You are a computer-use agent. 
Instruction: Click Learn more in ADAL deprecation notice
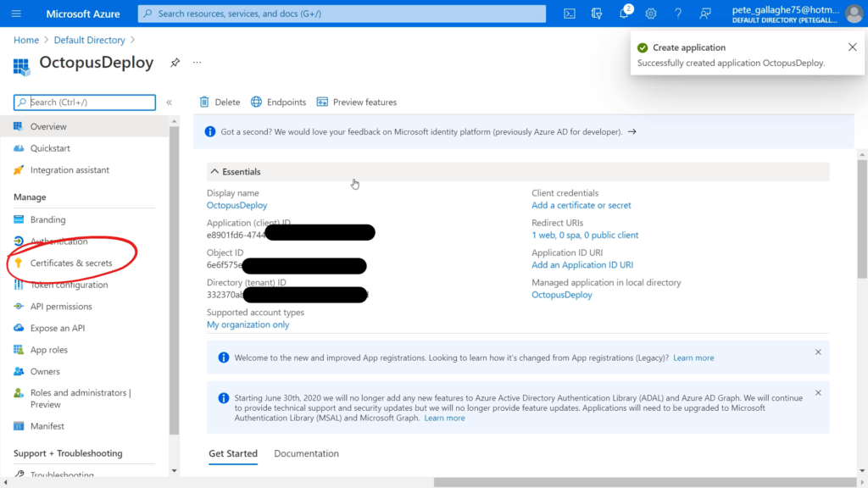pos(444,419)
